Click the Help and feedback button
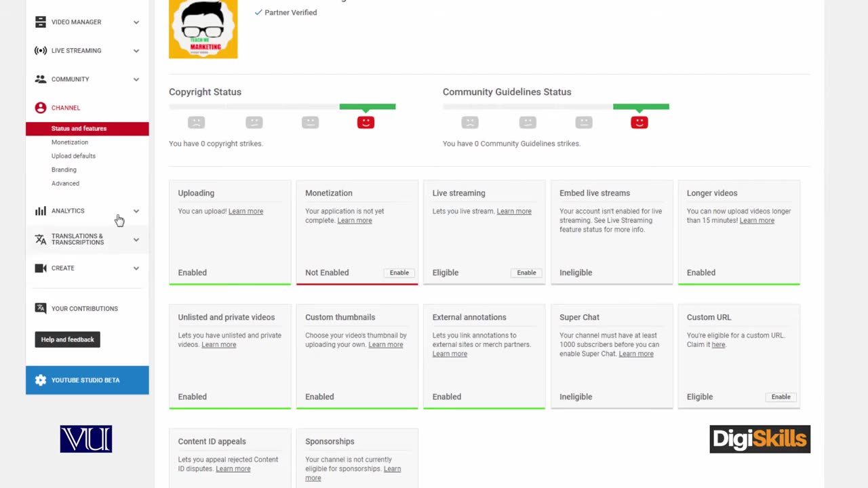868x488 pixels. click(x=68, y=340)
